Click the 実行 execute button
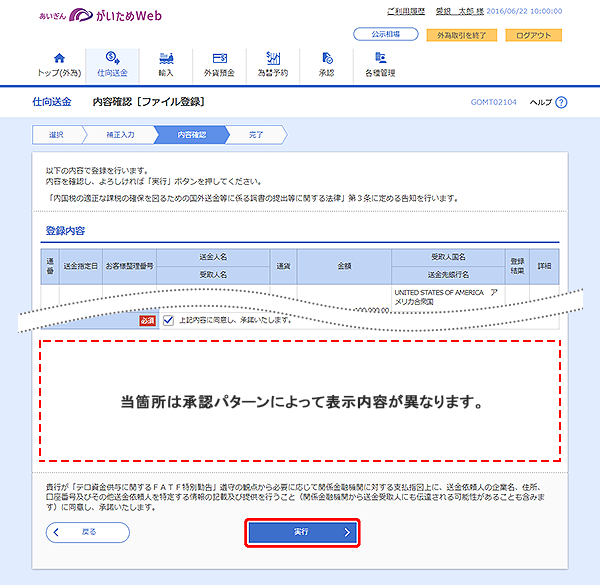 [x=302, y=533]
